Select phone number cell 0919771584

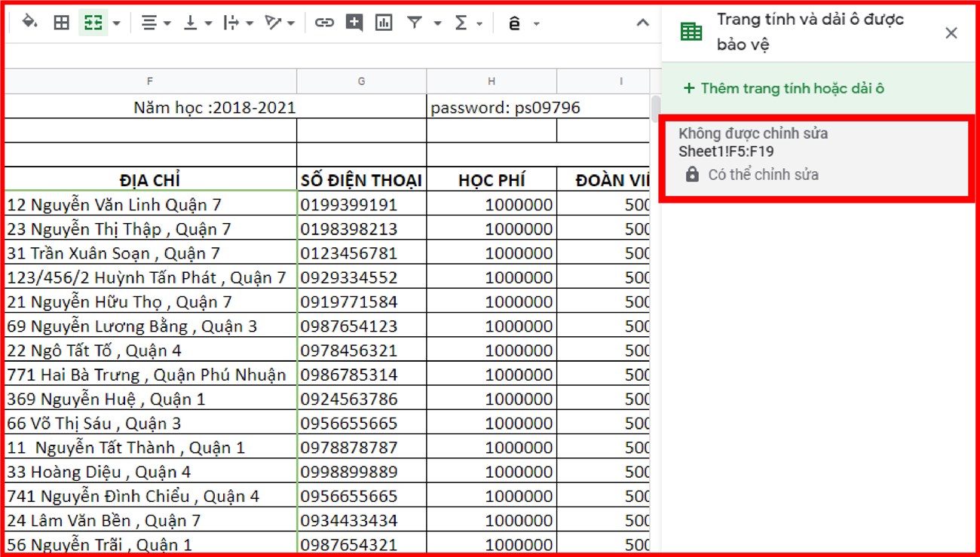click(x=362, y=301)
